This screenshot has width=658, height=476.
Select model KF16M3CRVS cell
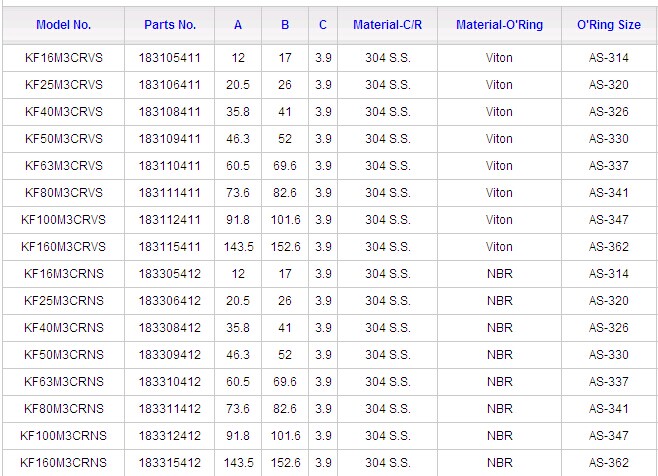pos(63,58)
